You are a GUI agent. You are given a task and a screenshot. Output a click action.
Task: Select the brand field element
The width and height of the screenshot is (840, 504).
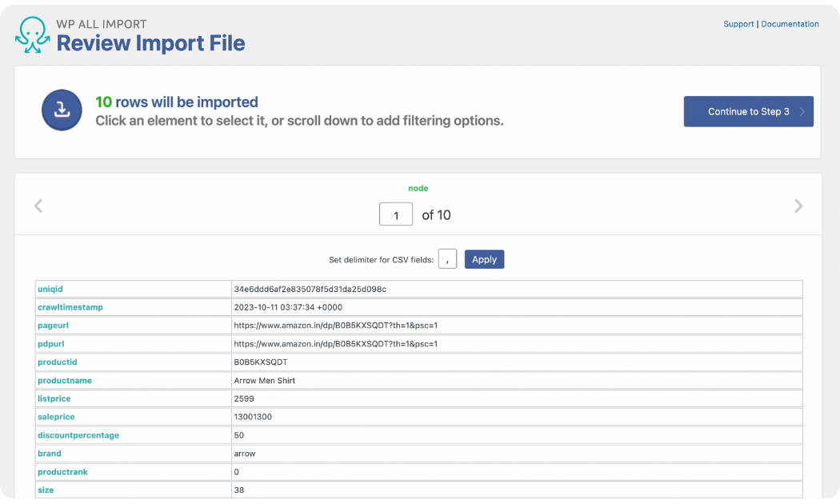pyautogui.click(x=49, y=453)
